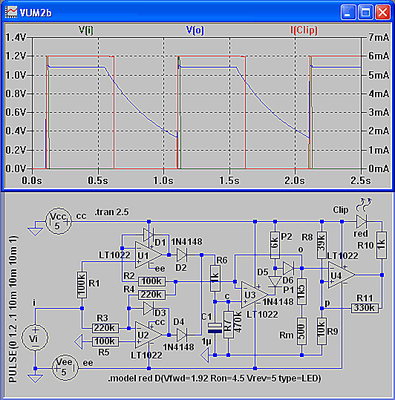Click the 6mA right axis label

click(378, 56)
